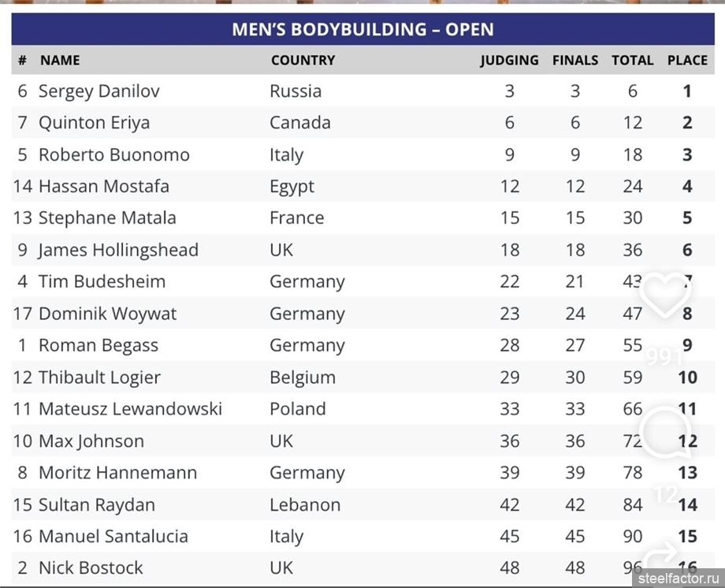Select James Hollingshead's row
This screenshot has width=725, height=588.
362,251
